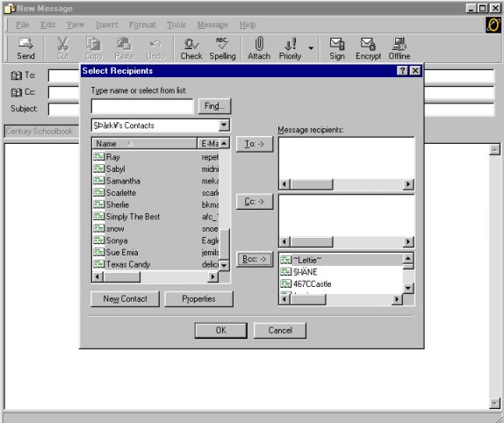The height and width of the screenshot is (423, 504).
Task: Select the Samantha contact
Action: click(x=123, y=181)
